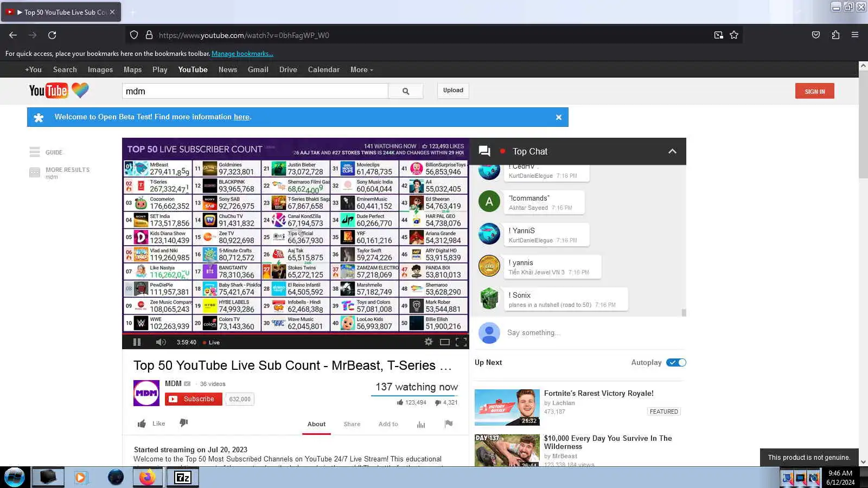Click the search magnifier button

406,91
